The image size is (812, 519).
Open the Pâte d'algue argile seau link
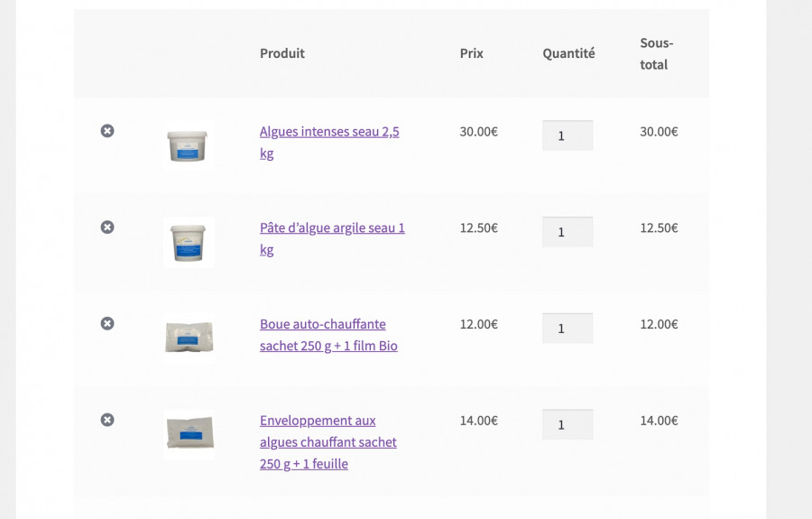click(x=332, y=228)
